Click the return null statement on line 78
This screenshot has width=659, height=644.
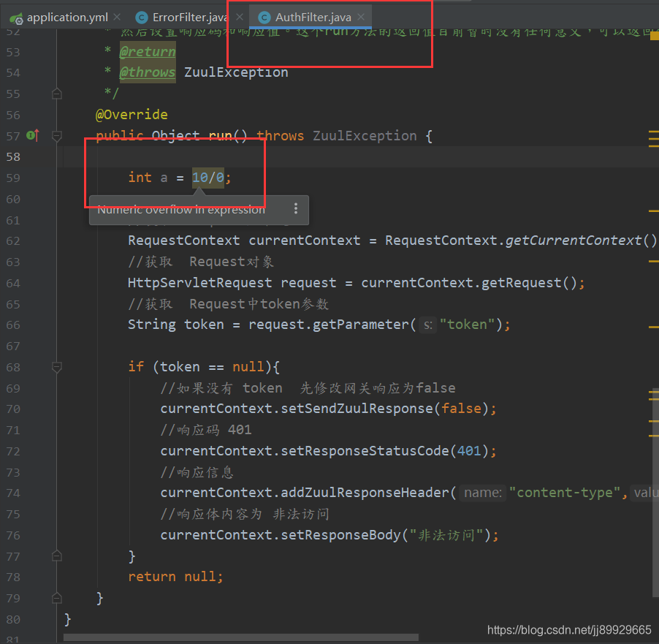(x=175, y=577)
